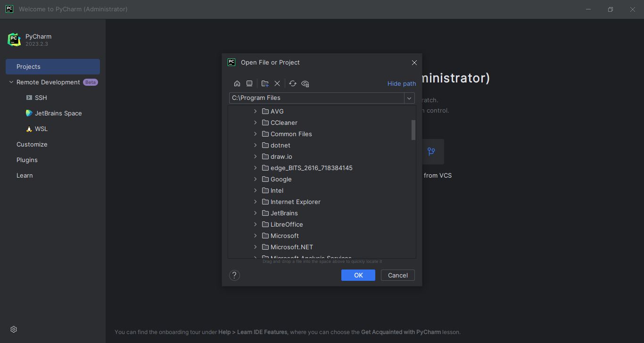Open the Learn section

click(x=25, y=175)
